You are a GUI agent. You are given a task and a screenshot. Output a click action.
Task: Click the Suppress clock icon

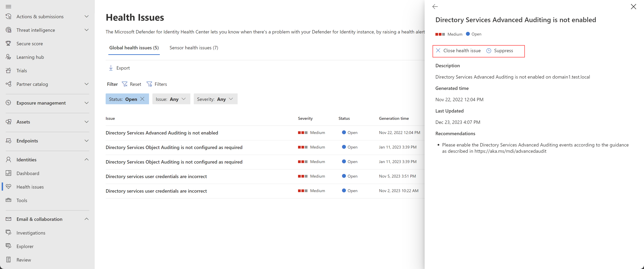(489, 51)
